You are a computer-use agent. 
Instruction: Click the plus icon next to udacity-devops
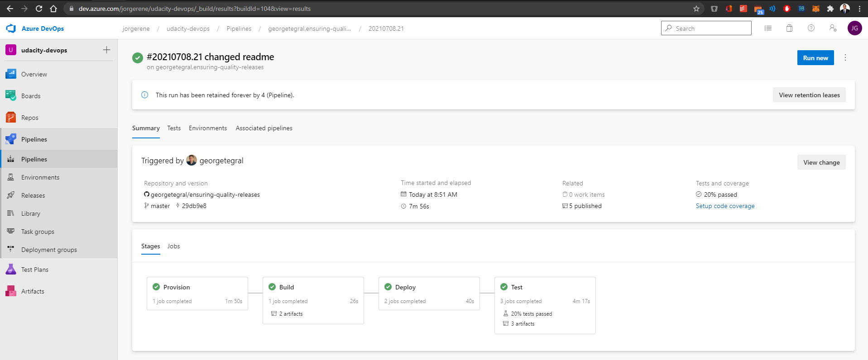point(107,50)
